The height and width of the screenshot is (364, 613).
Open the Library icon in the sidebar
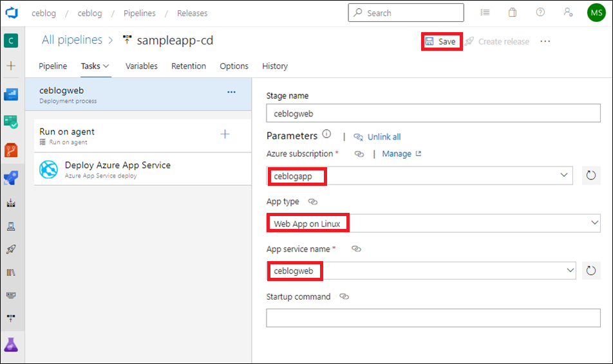pos(11,272)
